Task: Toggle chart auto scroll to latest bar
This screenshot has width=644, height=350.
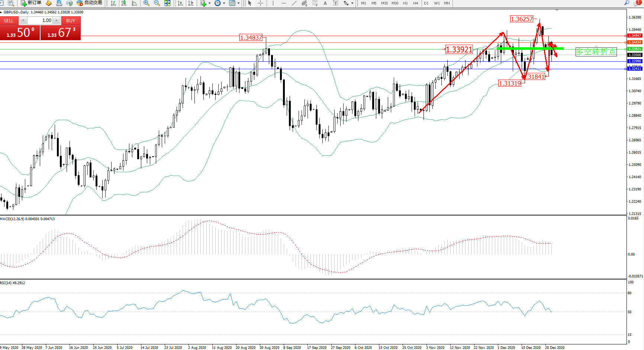Action: point(180,3)
